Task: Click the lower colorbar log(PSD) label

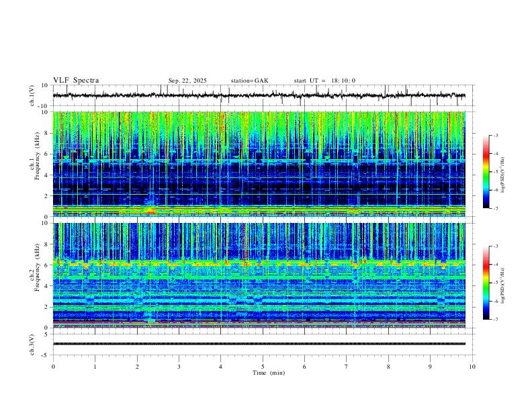Action: pos(502,285)
